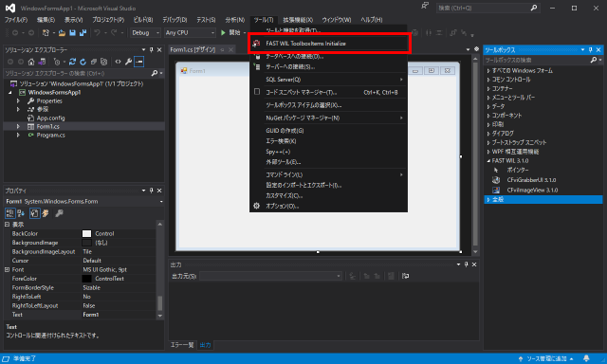The height and width of the screenshot is (364, 607).
Task: Select the Form1.cs [デザイン] document tab
Action: point(193,49)
